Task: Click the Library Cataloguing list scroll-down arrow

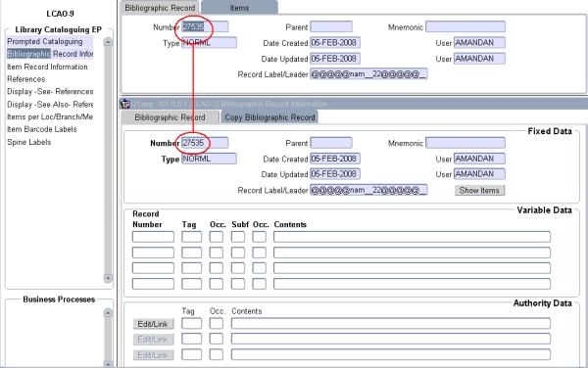Action: 108,278
